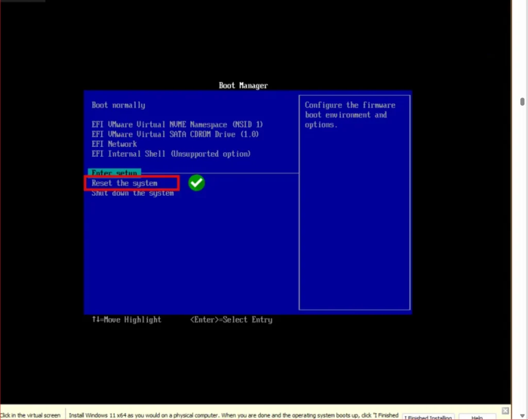This screenshot has height=420, width=528.
Task: Select EFI VMware Virtual SATA CDROM Drive
Action: click(175, 134)
